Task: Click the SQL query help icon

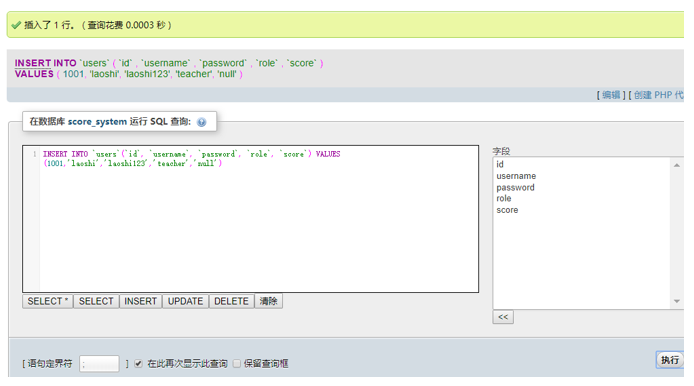Action: (x=201, y=122)
